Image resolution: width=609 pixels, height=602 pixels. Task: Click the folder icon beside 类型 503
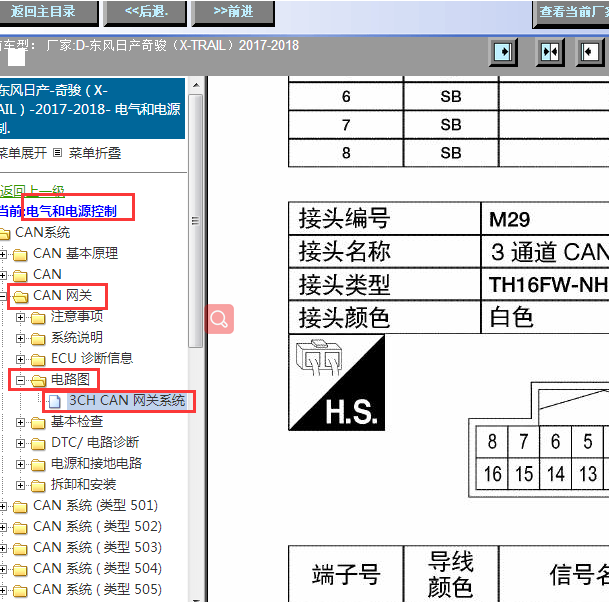(20, 549)
